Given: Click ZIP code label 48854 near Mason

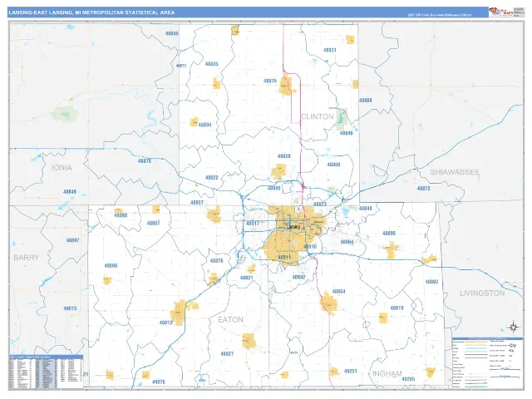Looking at the screenshot, I should click(x=338, y=292).
